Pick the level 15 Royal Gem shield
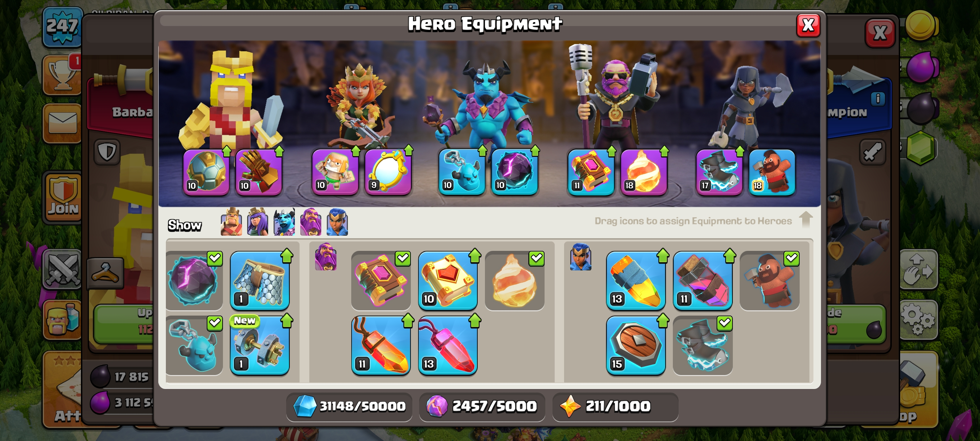The image size is (980, 441). [x=636, y=346]
